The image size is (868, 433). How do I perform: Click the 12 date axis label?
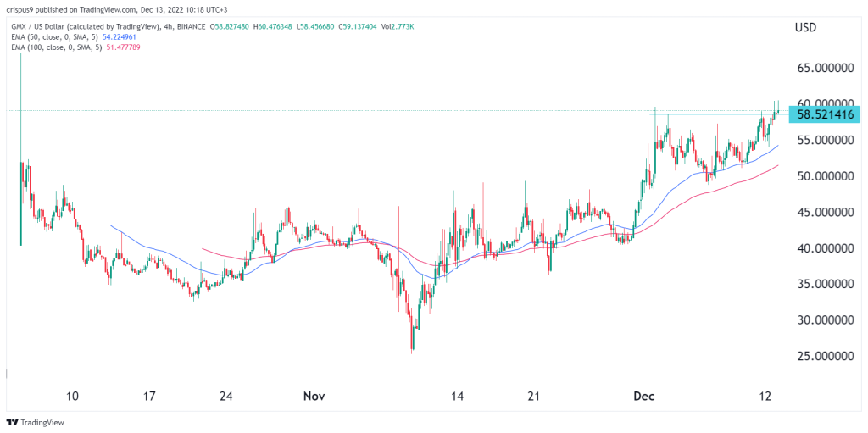[x=765, y=397]
